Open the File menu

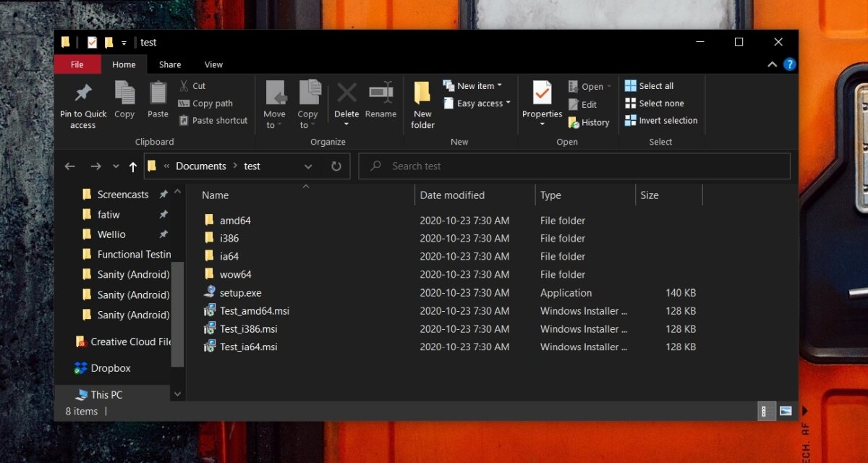pos(77,64)
